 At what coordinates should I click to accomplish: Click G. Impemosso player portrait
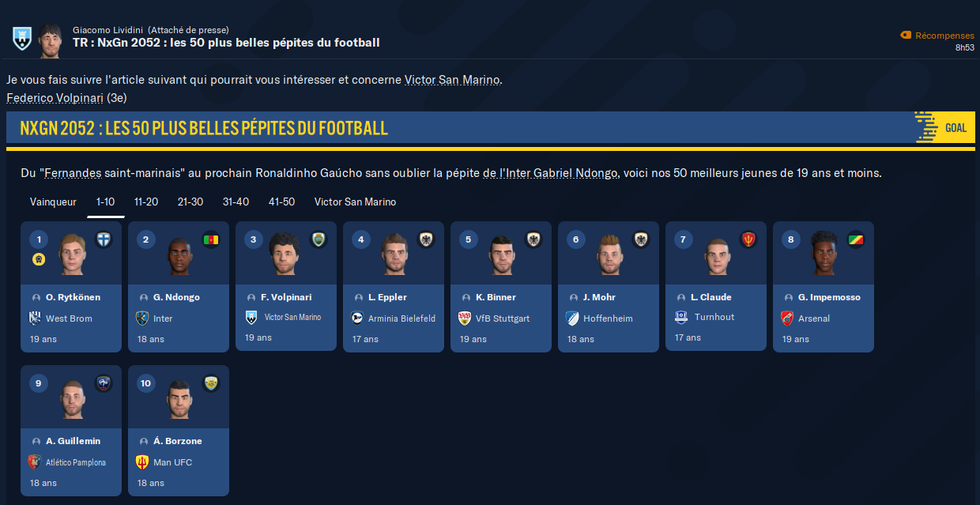pos(824,253)
